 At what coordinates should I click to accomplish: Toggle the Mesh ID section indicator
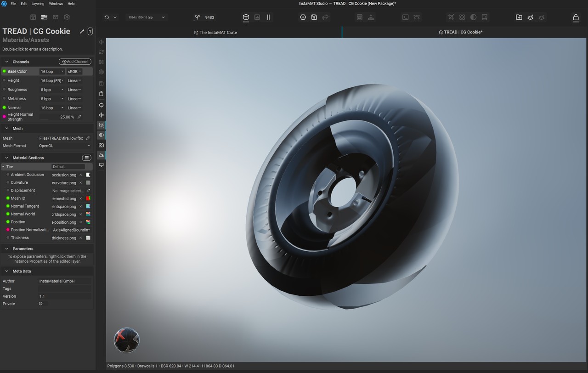pos(8,198)
